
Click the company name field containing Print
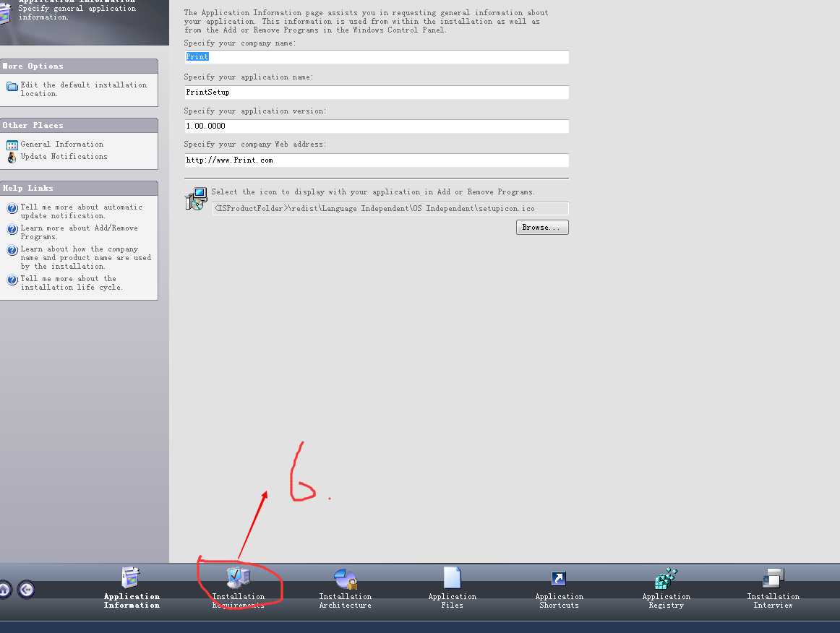(x=376, y=57)
